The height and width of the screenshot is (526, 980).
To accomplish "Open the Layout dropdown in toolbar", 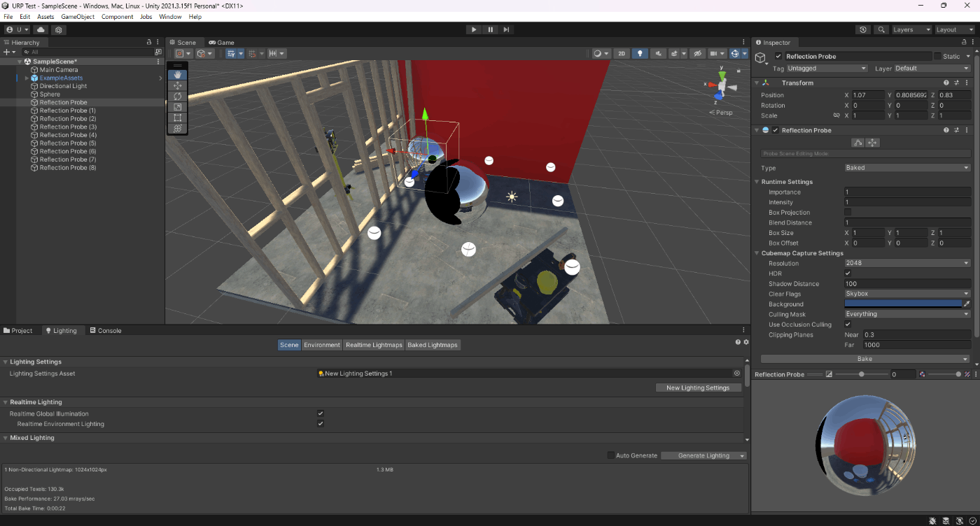I will click(x=955, y=29).
